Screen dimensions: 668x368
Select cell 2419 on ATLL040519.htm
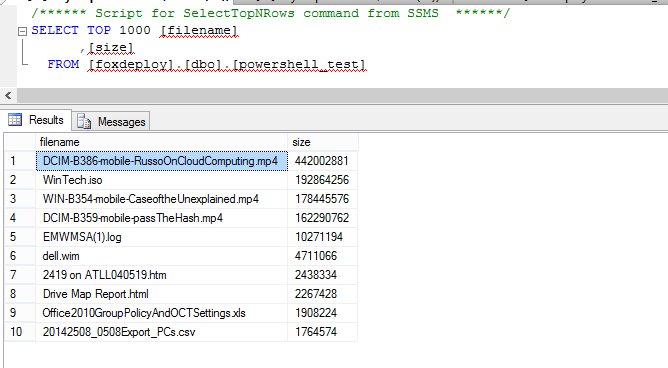(161, 275)
